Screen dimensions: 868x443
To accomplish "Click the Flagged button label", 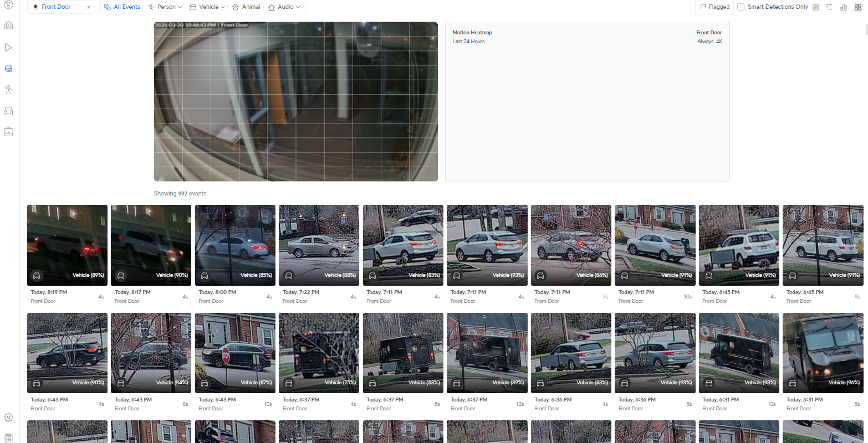I will (719, 7).
